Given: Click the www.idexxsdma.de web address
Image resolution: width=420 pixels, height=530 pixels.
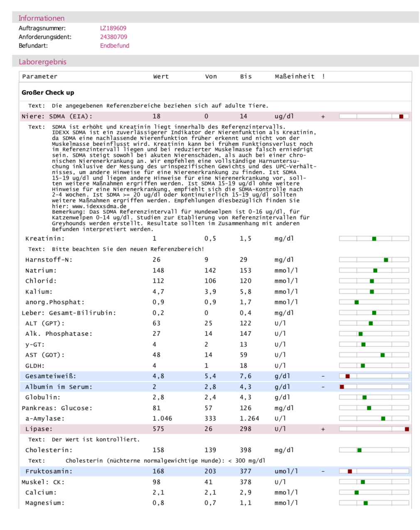Looking at the screenshot, I should pos(99,206).
